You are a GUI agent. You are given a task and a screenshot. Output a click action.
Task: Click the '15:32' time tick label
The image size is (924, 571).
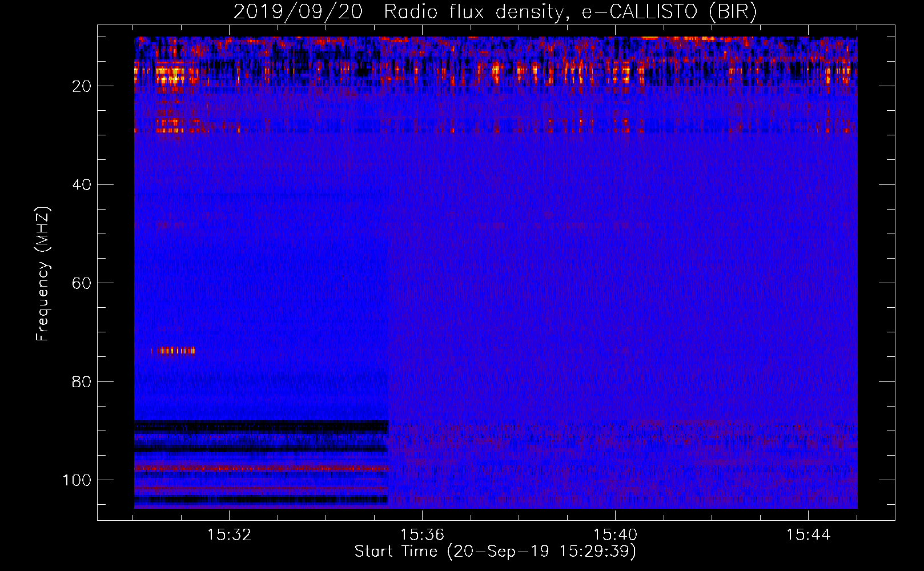(x=229, y=535)
